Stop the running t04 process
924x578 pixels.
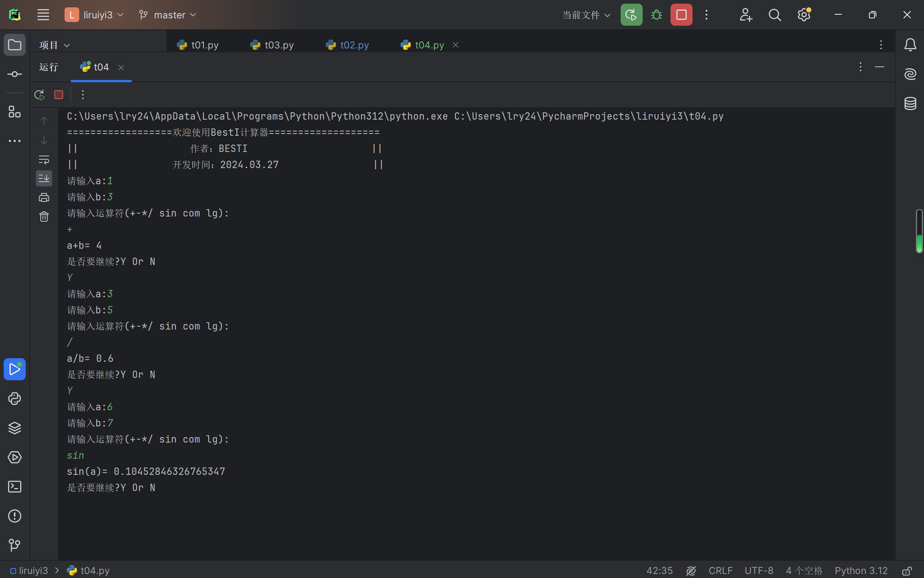click(58, 95)
